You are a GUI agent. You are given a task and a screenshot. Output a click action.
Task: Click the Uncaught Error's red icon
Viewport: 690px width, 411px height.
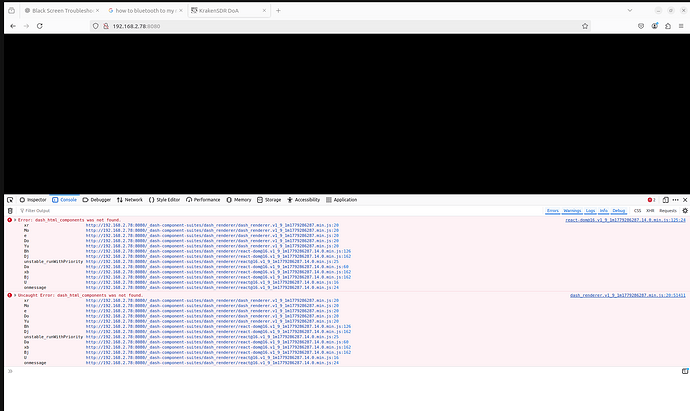[9, 295]
